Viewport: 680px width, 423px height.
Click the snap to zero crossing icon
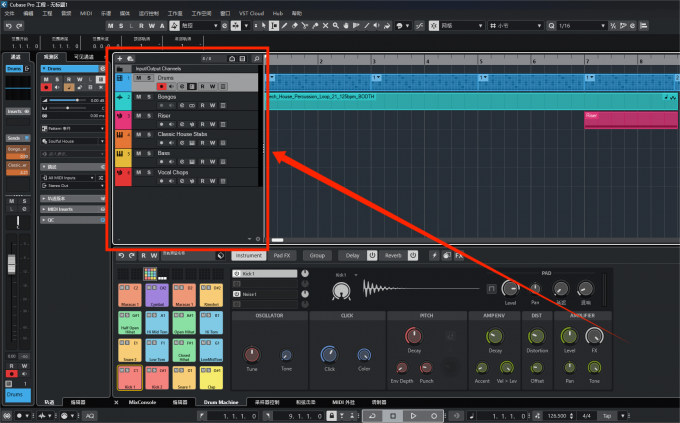(x=419, y=26)
